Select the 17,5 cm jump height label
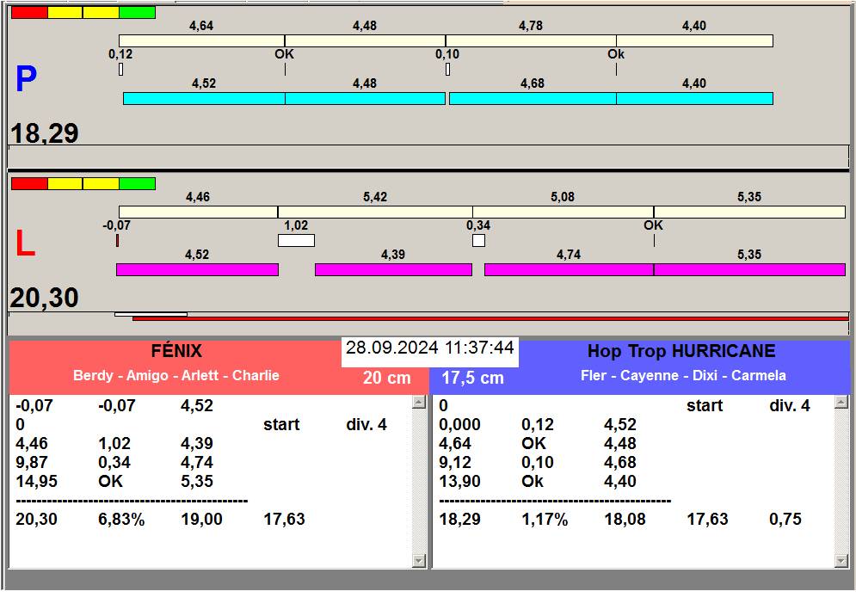The image size is (856, 616). [x=472, y=378]
